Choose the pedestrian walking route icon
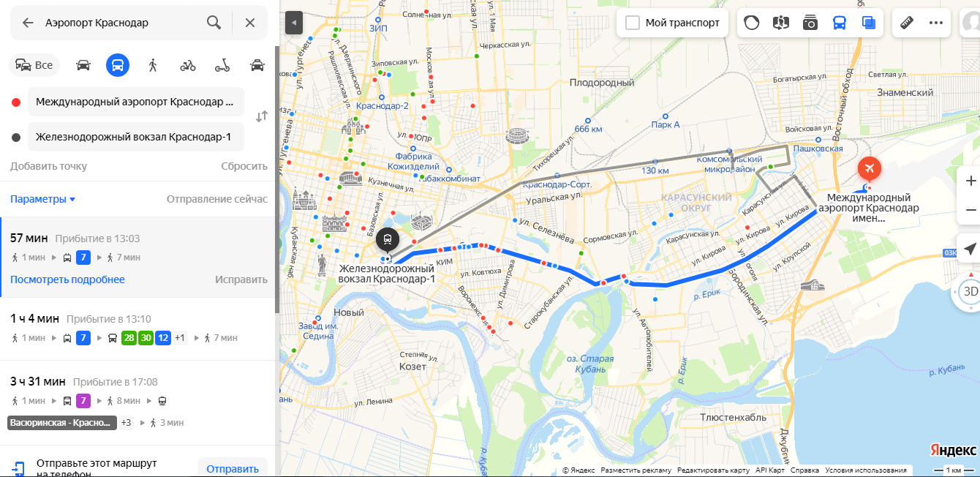This screenshot has height=477, width=980. point(153,65)
